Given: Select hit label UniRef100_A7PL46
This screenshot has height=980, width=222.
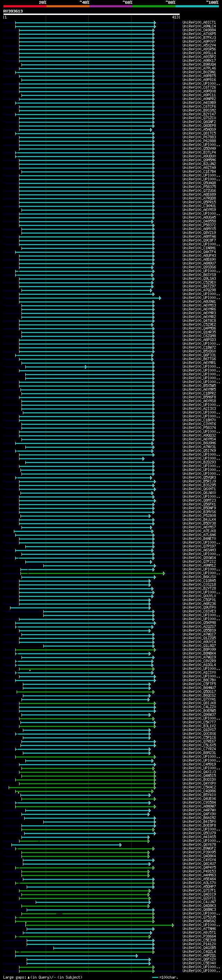Looking at the screenshot, I should point(199,68).
